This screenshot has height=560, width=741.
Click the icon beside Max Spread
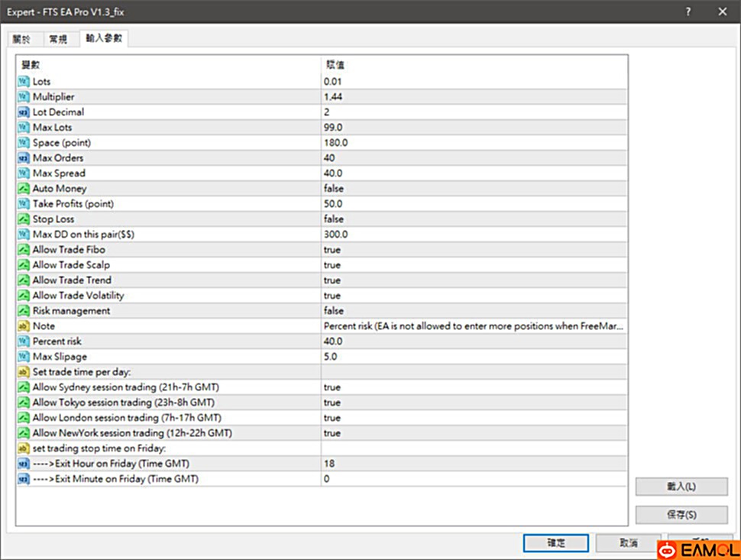coord(24,173)
